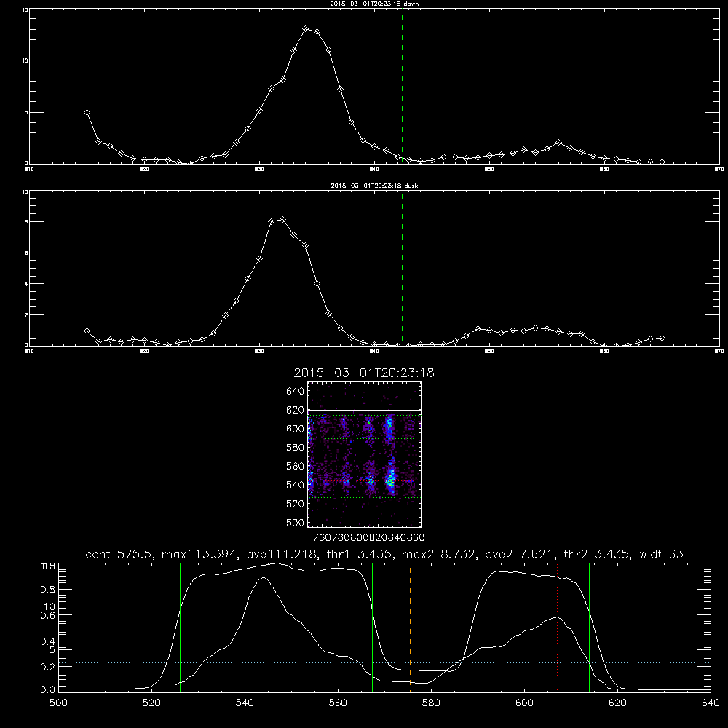Click bottom plot x-axis label 600
The image size is (728, 728).
(524, 703)
